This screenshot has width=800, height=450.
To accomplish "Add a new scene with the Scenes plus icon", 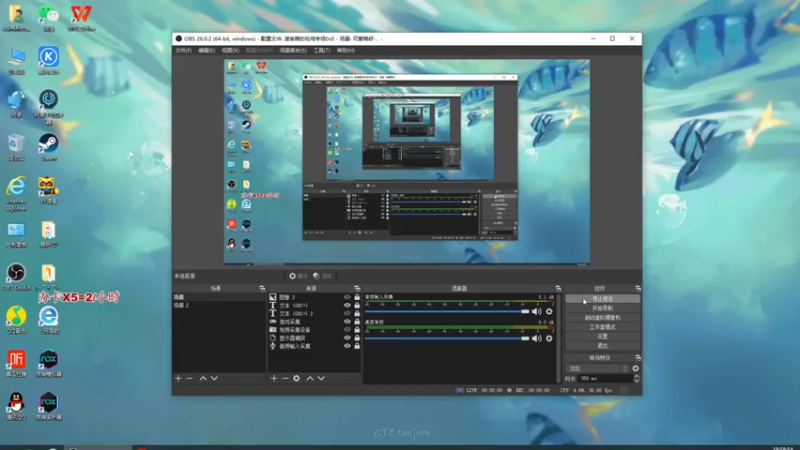I will click(x=178, y=379).
